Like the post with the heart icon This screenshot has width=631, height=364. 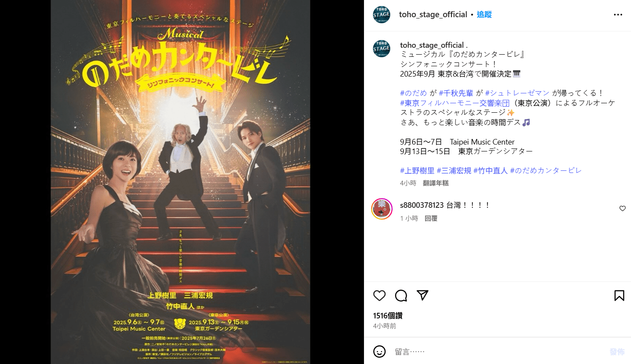point(379,296)
